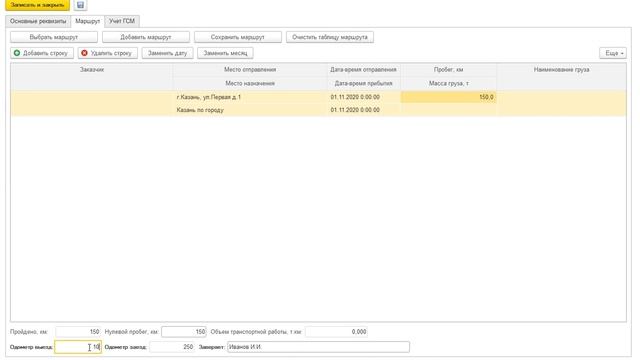Click the yellow 'Записать и закрыть' button

[38, 5]
